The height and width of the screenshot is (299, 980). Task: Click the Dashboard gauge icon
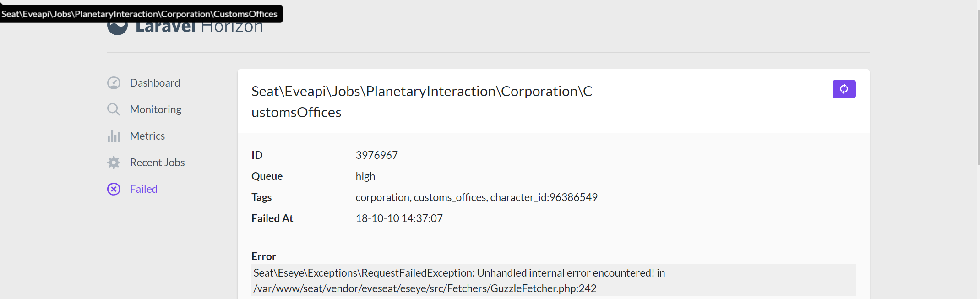114,82
